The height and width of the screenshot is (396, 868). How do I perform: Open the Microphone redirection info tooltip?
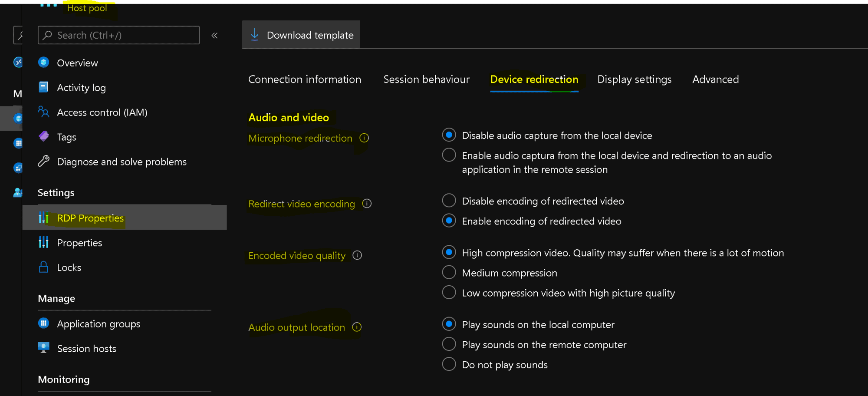[x=364, y=138]
